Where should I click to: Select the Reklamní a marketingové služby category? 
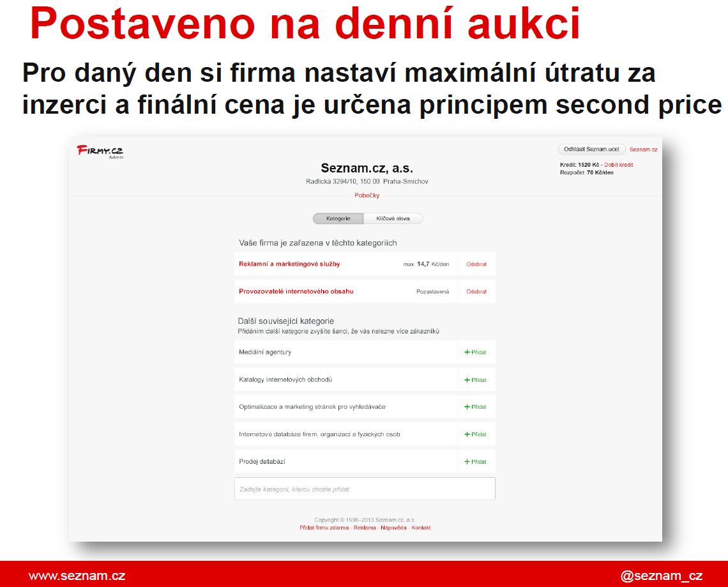point(289,264)
